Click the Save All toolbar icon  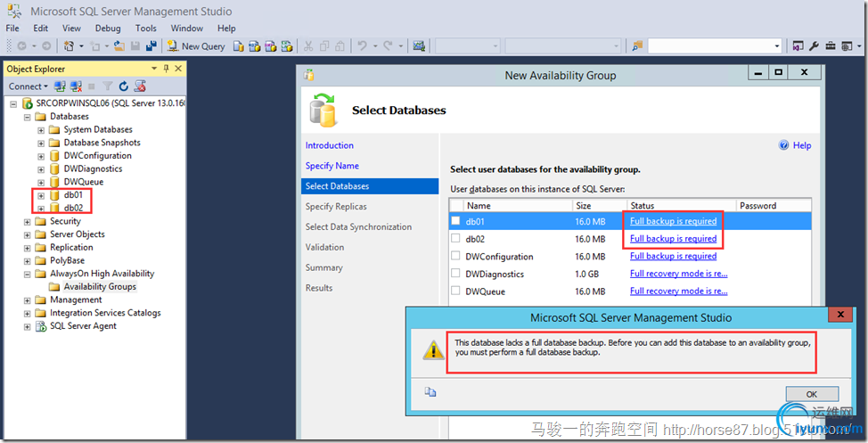151,46
